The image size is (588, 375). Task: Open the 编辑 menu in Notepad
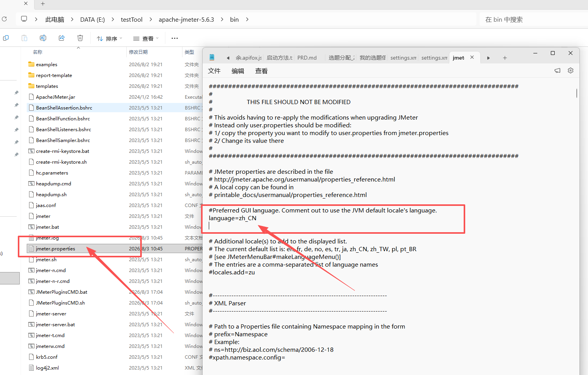pyautogui.click(x=238, y=71)
